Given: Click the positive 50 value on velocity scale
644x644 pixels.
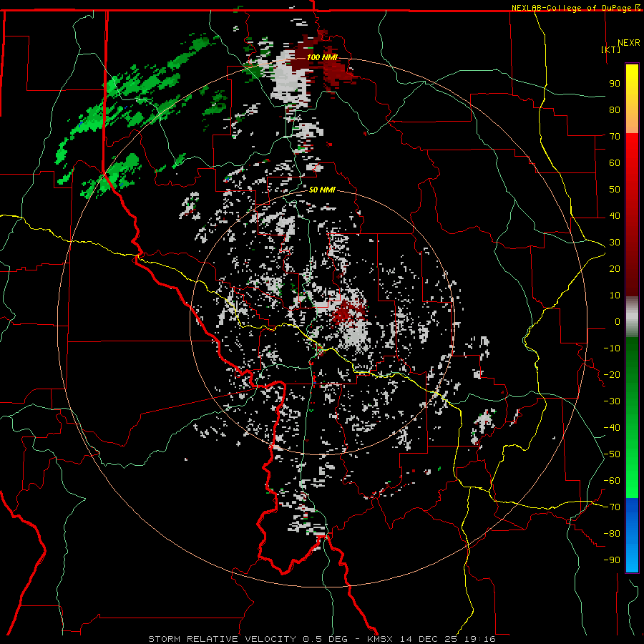Looking at the screenshot, I should coord(615,190).
